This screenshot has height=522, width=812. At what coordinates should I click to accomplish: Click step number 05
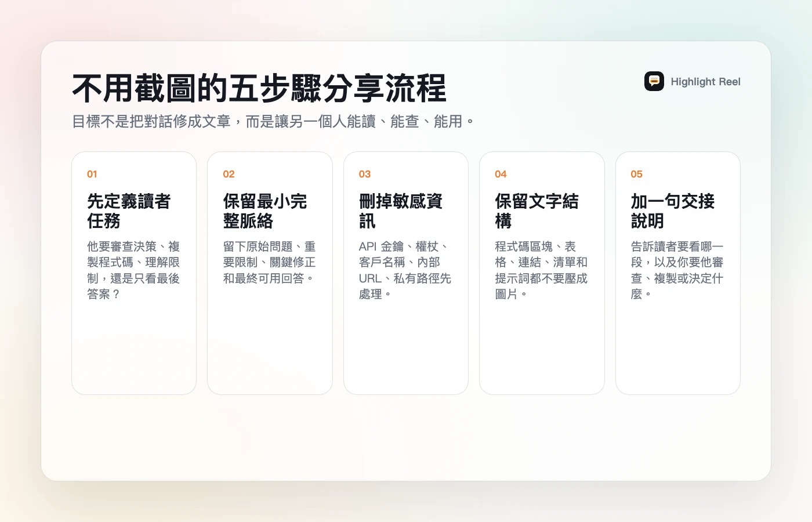click(637, 174)
